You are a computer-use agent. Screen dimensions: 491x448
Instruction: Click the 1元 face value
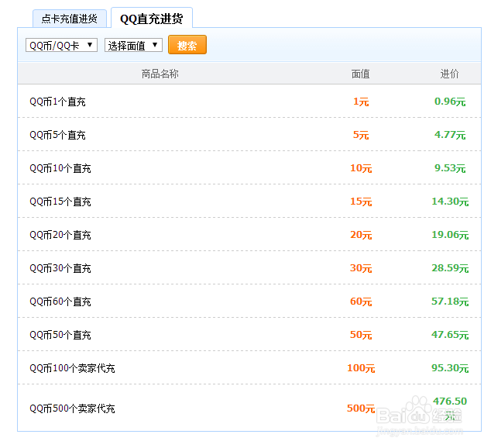pyautogui.click(x=361, y=102)
